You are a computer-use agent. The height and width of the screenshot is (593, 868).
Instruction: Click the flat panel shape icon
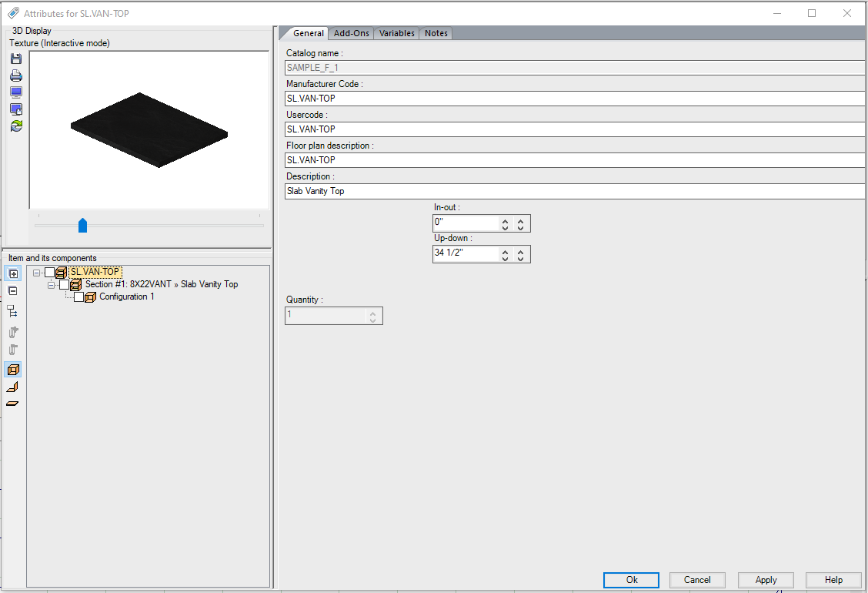pyautogui.click(x=13, y=403)
